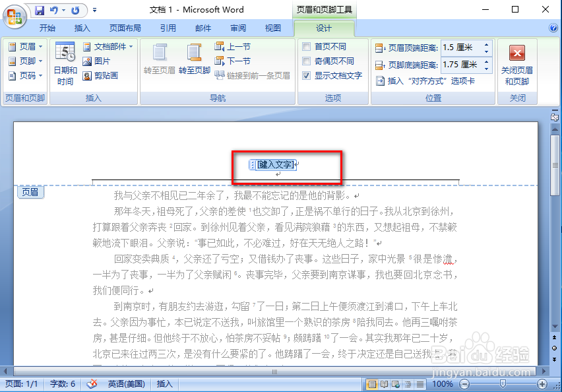
Task: Open the 页眉 gallery dropdown
Action: (26, 46)
